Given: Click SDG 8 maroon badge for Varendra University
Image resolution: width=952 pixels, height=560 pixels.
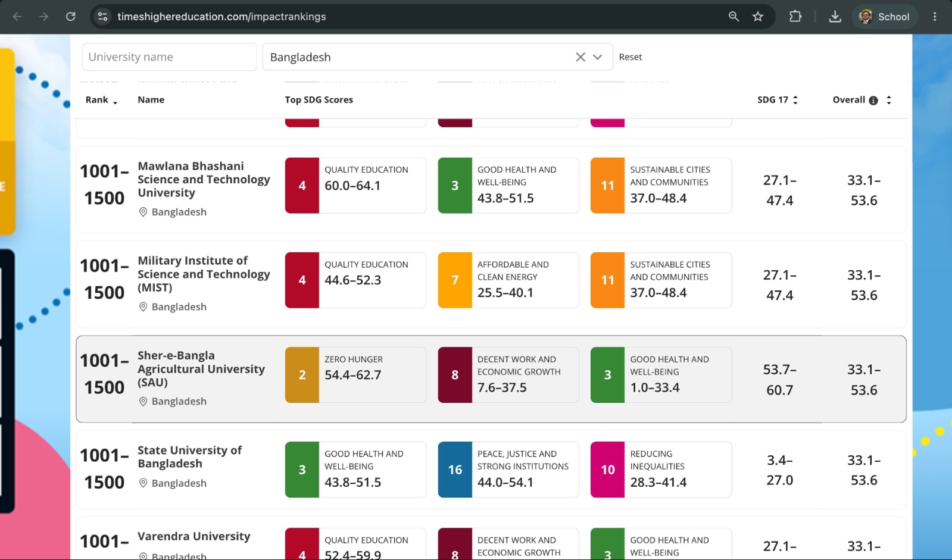Looking at the screenshot, I should point(455,544).
